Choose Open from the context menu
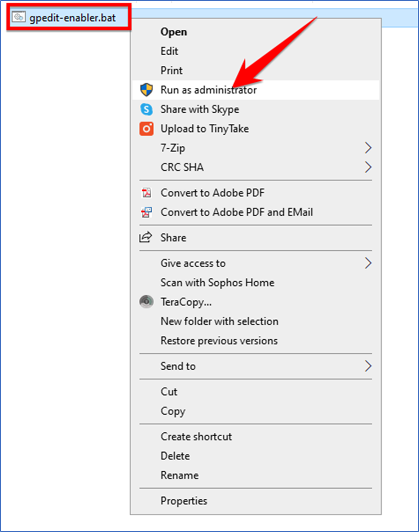Viewport: 419px width, 532px height. (x=174, y=32)
